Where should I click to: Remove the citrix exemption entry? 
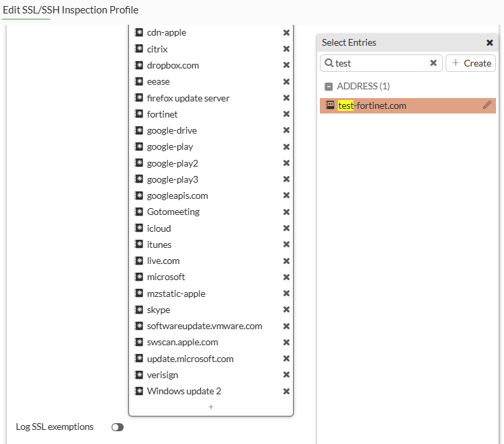[x=286, y=49]
